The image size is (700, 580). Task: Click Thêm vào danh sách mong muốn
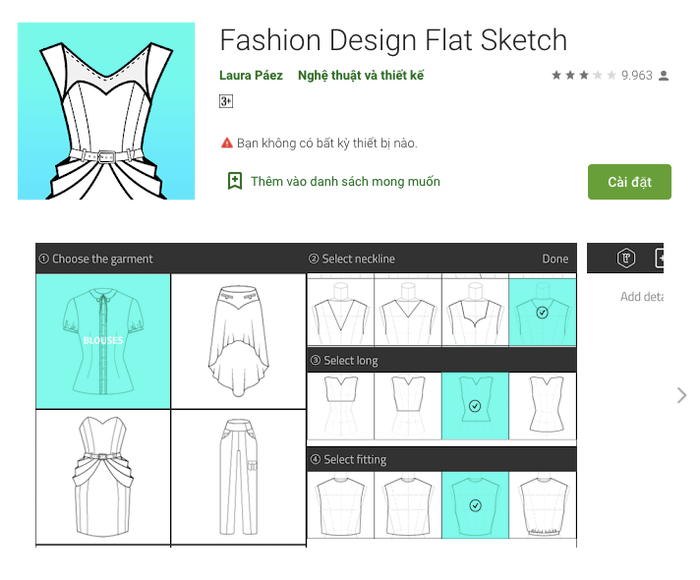[x=345, y=181]
